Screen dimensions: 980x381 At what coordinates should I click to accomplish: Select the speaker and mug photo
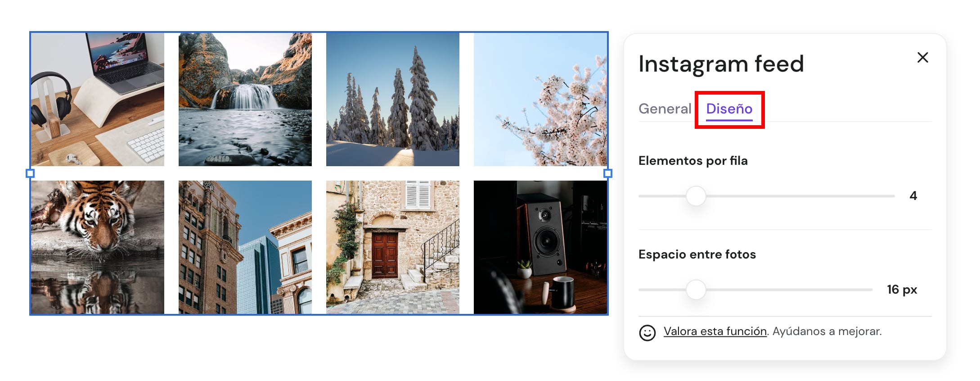(540, 247)
